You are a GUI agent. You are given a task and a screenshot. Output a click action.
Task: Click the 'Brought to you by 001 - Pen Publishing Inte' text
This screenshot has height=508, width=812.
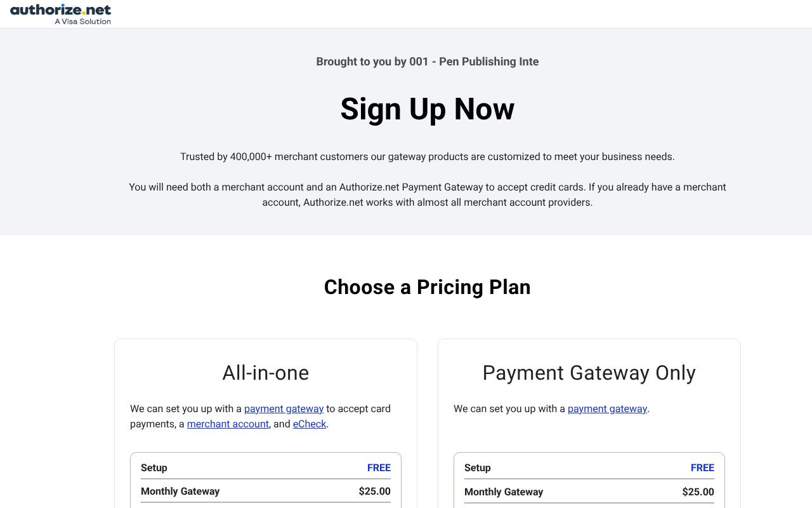(x=427, y=62)
